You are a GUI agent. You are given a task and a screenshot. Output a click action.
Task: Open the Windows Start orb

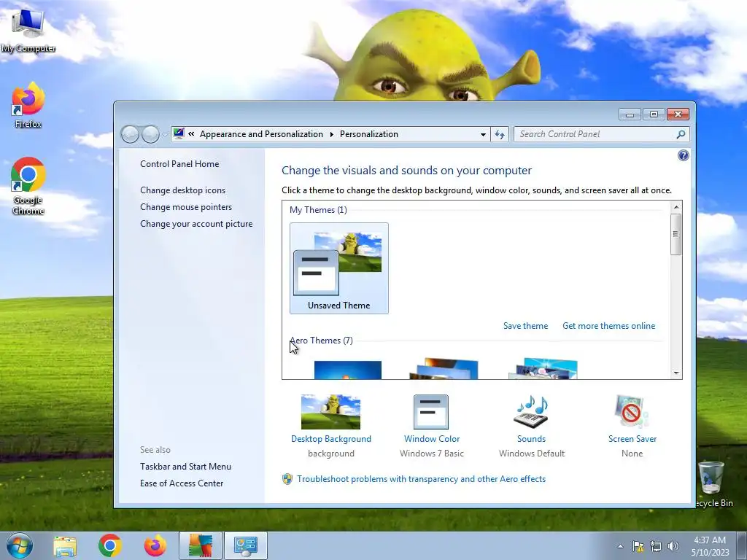pos(20,545)
